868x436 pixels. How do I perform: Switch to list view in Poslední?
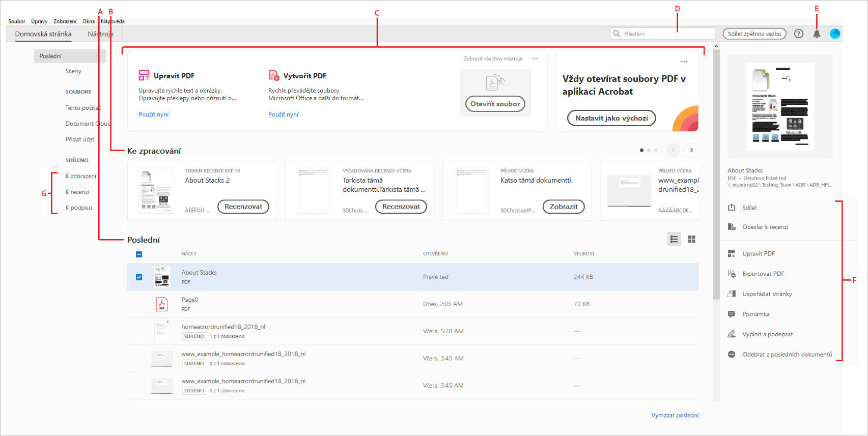click(x=674, y=239)
